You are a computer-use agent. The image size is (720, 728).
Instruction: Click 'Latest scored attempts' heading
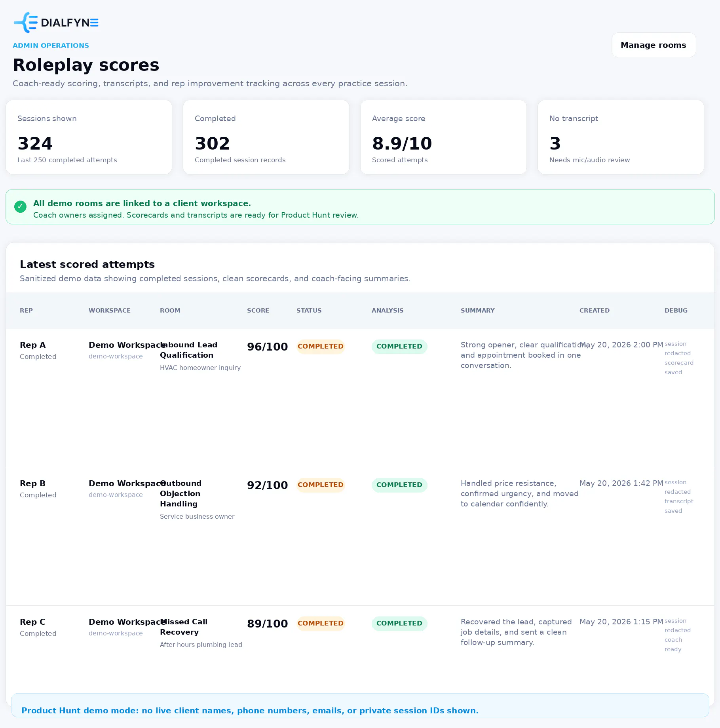point(87,264)
